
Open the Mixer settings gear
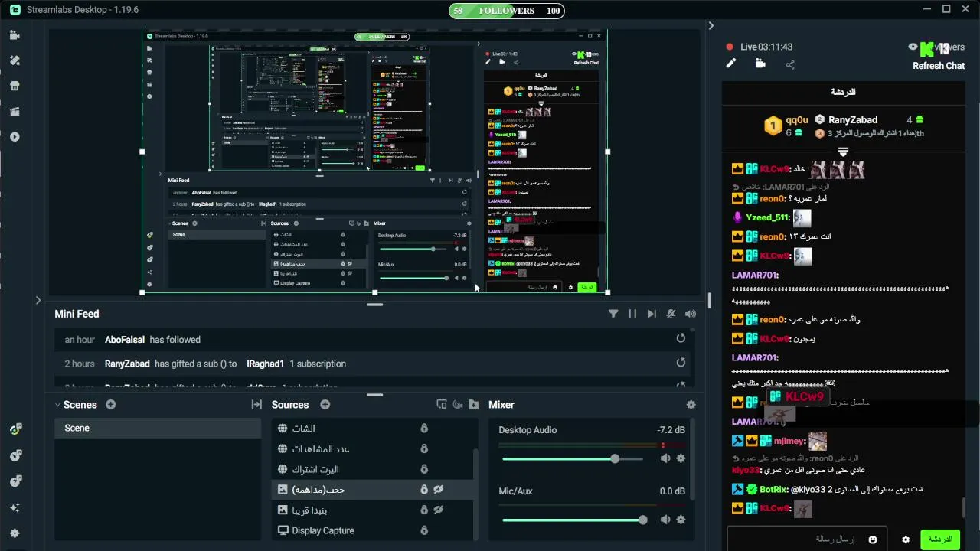[691, 405]
